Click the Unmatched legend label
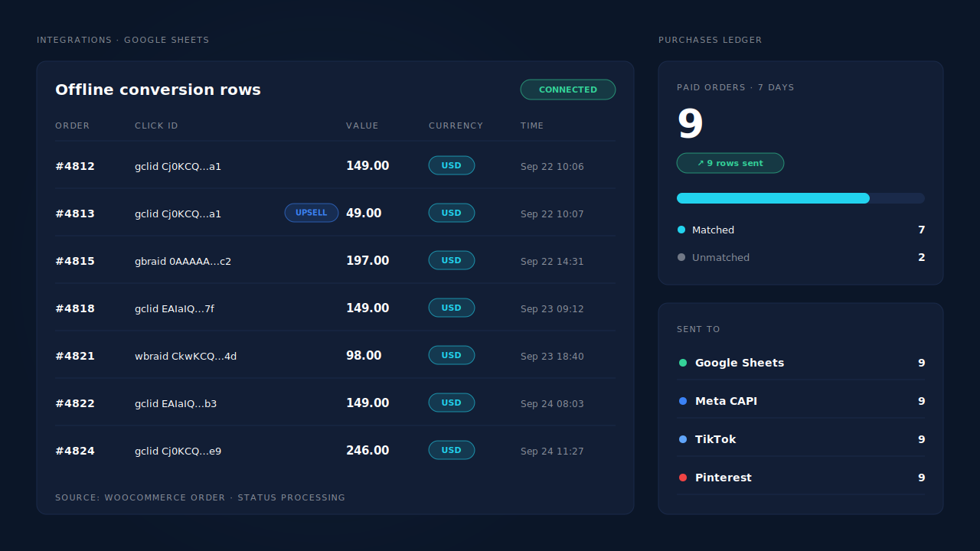 click(720, 257)
